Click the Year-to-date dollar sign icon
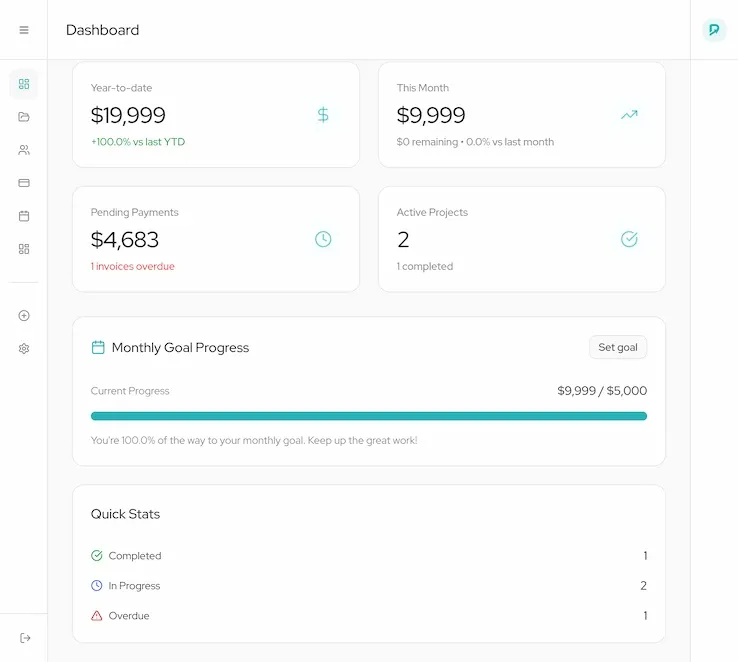738x662 pixels. [x=323, y=115]
